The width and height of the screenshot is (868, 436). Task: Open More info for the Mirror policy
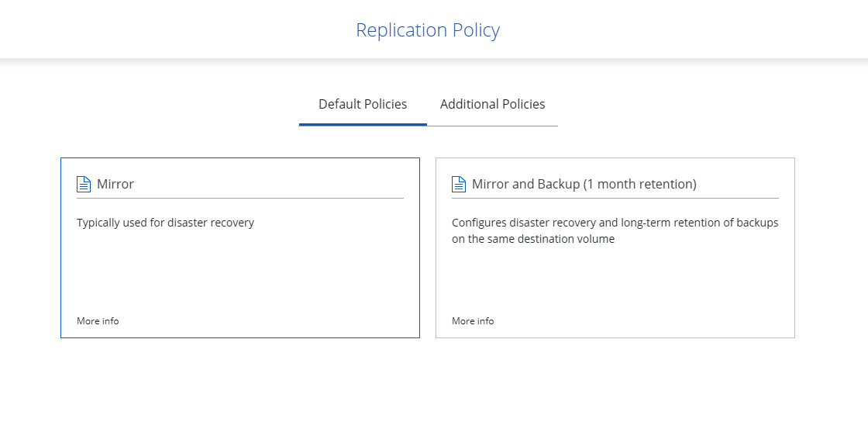[98, 321]
